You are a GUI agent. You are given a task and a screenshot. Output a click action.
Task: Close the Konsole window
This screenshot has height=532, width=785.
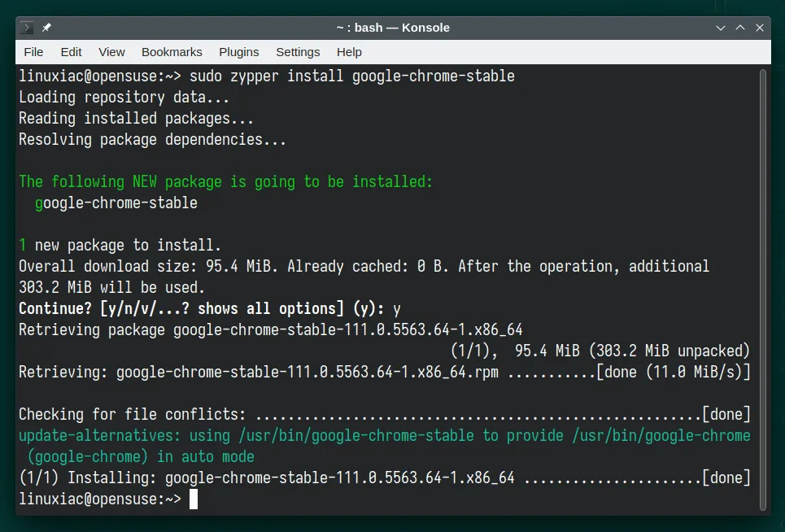pos(760,28)
